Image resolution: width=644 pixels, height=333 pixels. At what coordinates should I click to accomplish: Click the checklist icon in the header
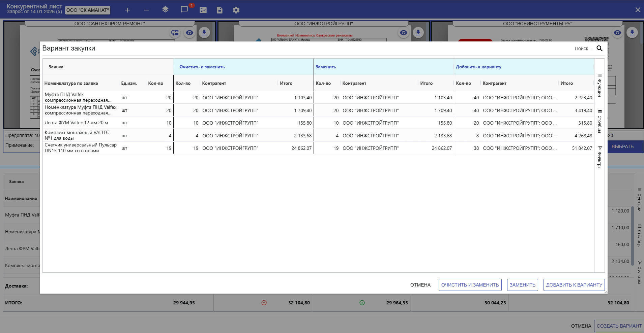pyautogui.click(x=203, y=10)
